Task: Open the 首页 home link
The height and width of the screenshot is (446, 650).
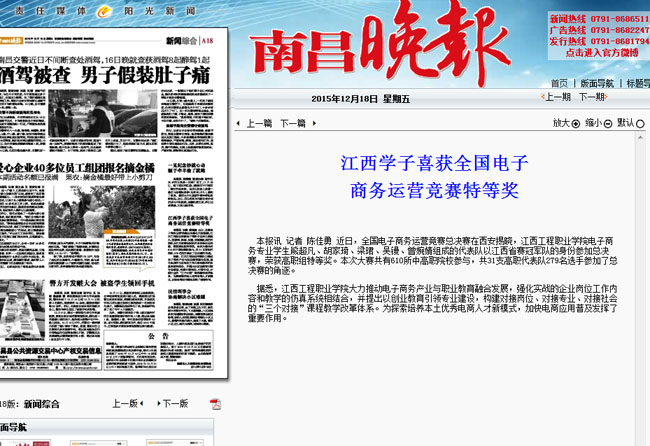Action: [x=559, y=83]
